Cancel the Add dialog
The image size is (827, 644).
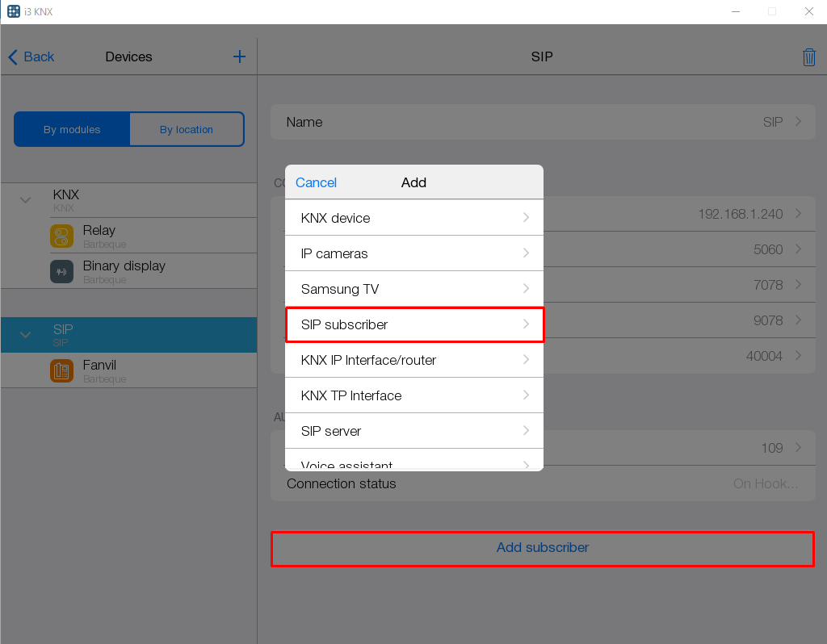point(316,182)
